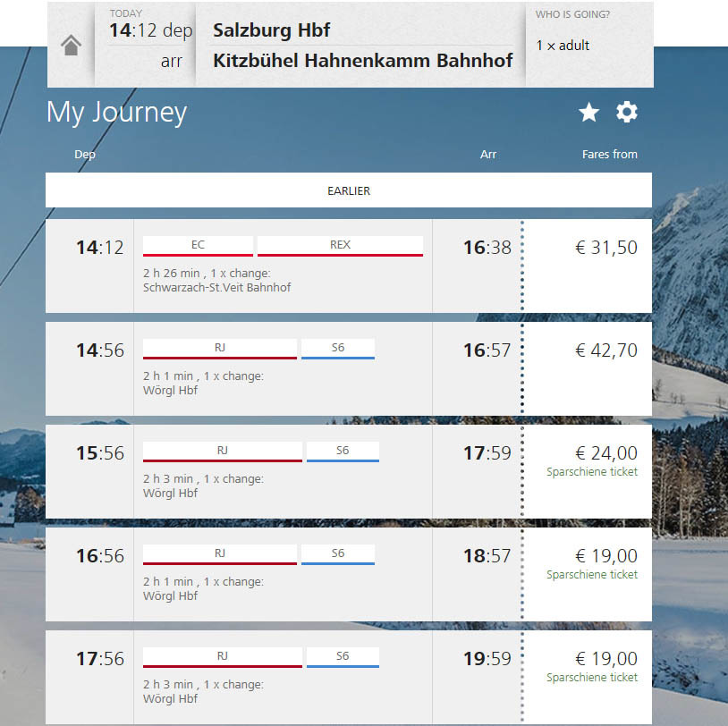
Task: Click the home icon
Action: coord(72,46)
